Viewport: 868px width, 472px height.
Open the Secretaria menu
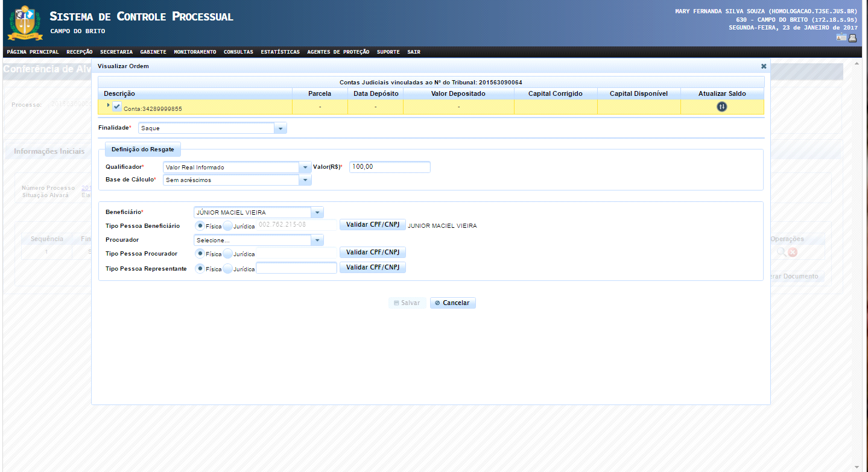[116, 52]
